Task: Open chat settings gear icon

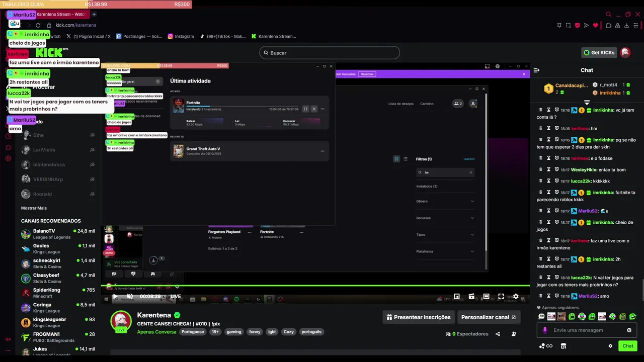Action: pyautogui.click(x=610, y=346)
